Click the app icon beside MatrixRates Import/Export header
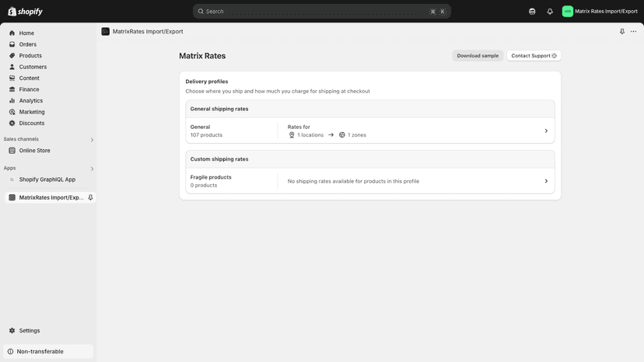 point(106,32)
